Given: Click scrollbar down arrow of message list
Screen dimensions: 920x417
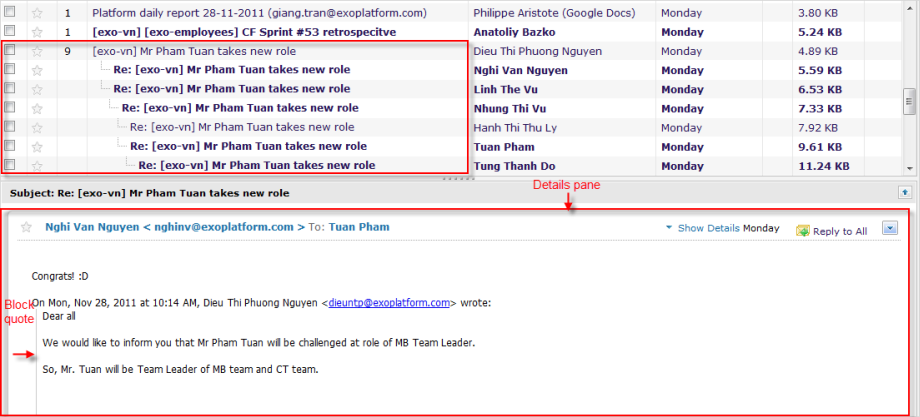Looking at the screenshot, I should (909, 168).
